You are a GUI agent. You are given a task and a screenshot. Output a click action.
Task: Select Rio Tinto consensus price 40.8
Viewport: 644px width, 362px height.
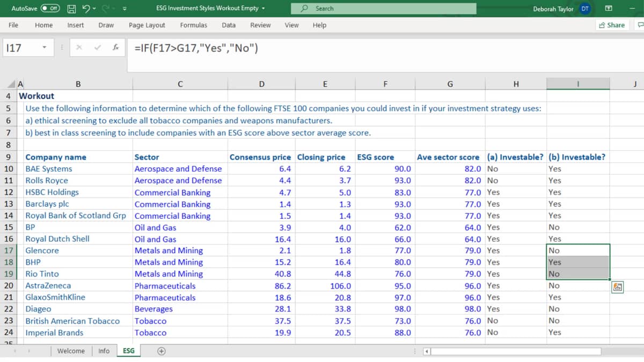coord(261,274)
